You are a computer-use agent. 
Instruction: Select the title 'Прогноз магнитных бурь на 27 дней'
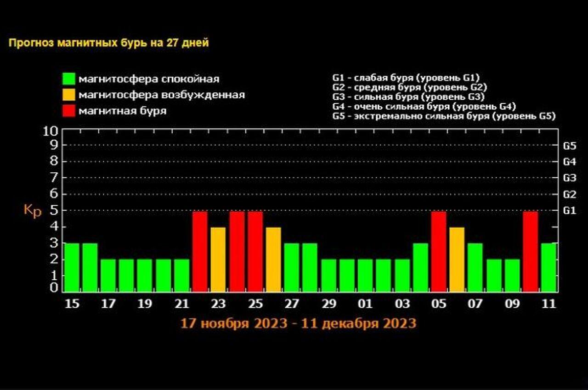[108, 43]
